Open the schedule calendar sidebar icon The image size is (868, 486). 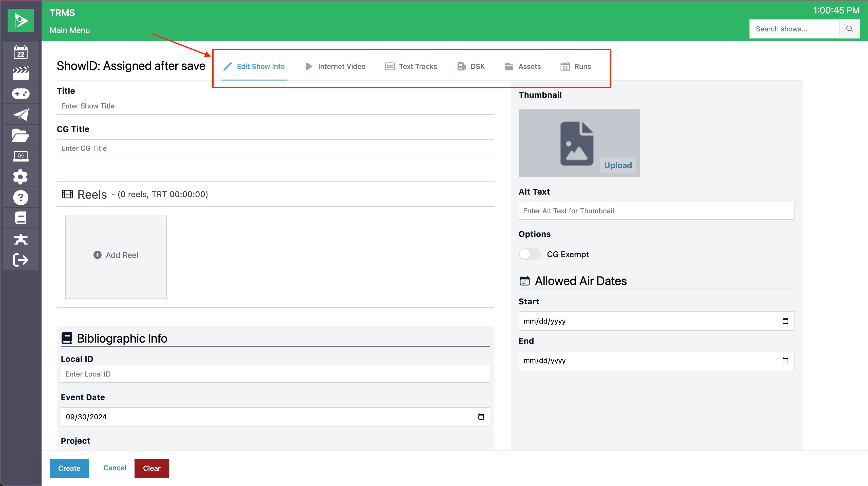point(21,52)
